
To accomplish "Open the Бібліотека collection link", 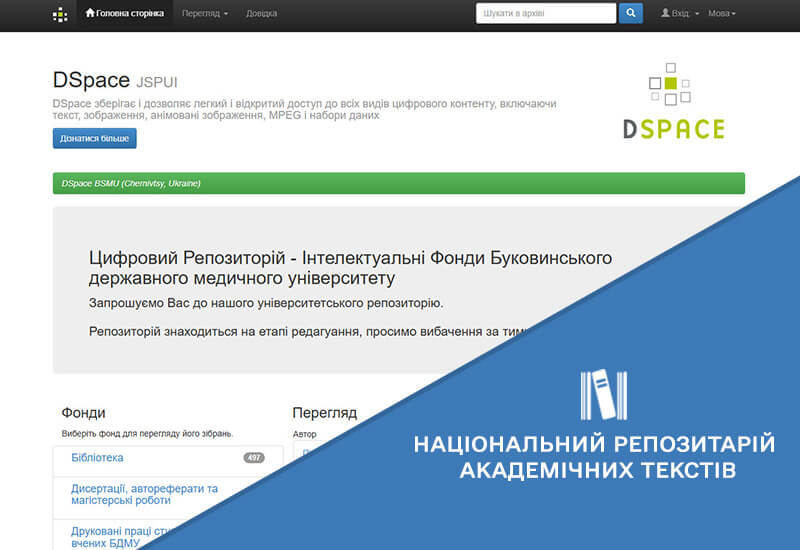I will [97, 458].
